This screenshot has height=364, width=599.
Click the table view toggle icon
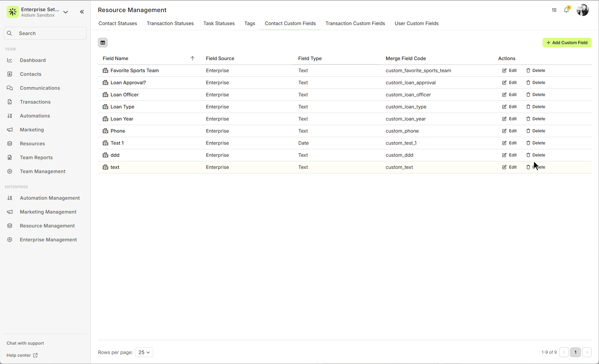click(103, 43)
